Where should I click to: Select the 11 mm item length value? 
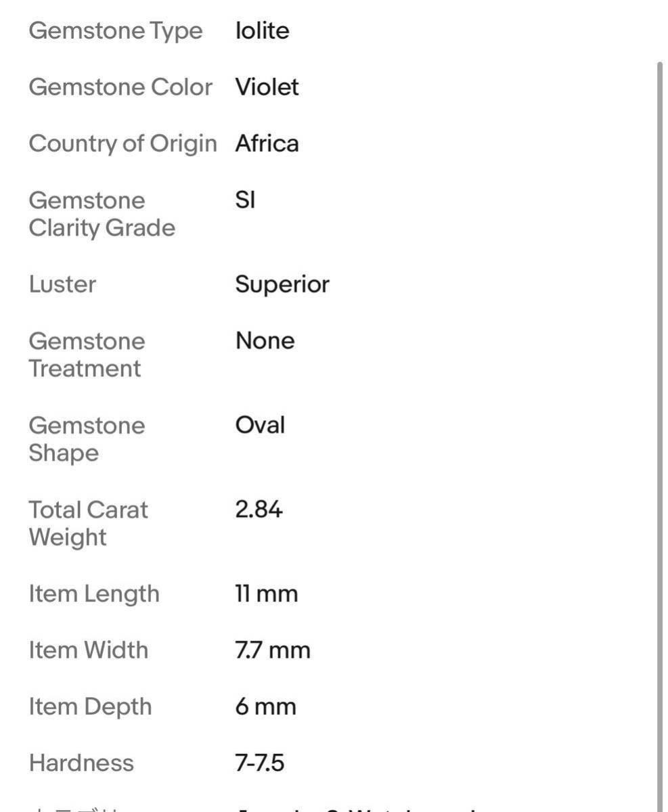(266, 594)
